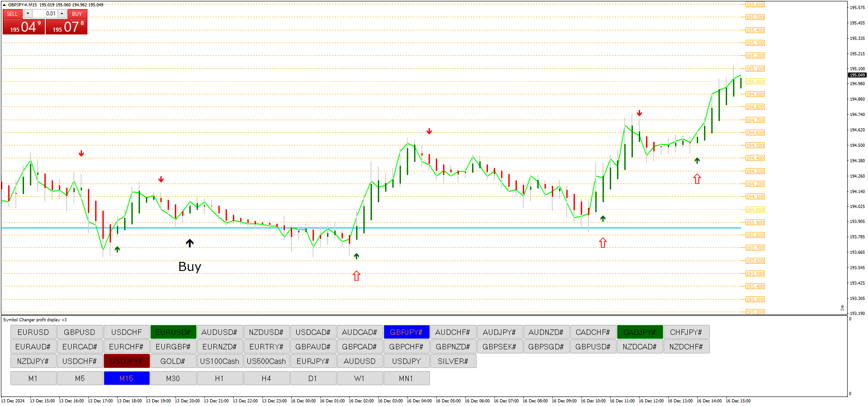868x406 pixels.
Task: Select the blue horizontal support line
Action: tap(453, 228)
